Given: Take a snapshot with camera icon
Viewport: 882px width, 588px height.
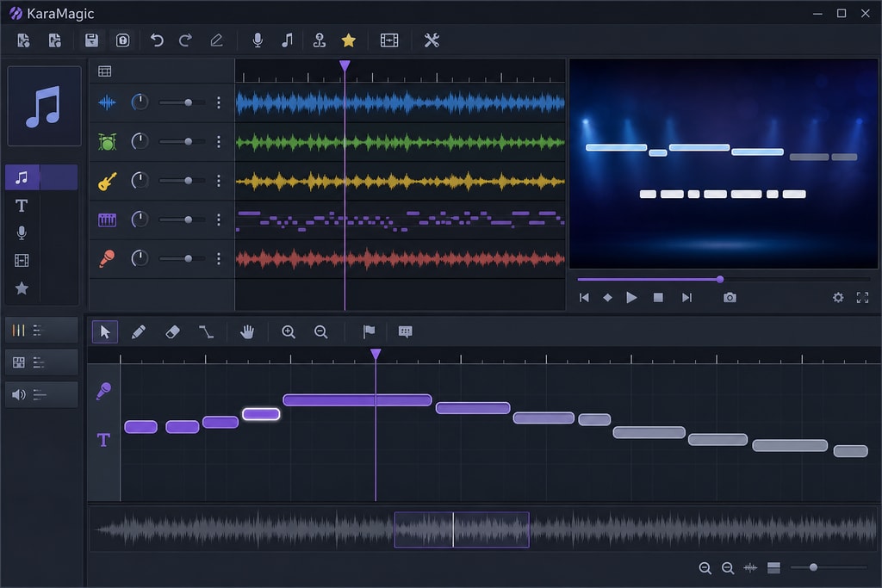Looking at the screenshot, I should point(730,297).
